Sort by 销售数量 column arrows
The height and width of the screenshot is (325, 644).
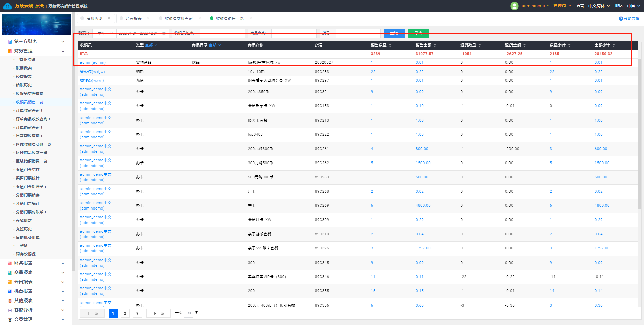(x=390, y=45)
